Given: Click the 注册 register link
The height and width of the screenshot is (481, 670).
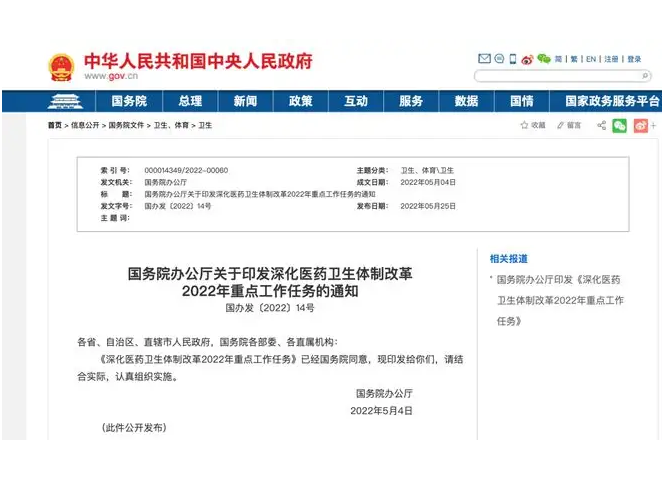Looking at the screenshot, I should 611,59.
